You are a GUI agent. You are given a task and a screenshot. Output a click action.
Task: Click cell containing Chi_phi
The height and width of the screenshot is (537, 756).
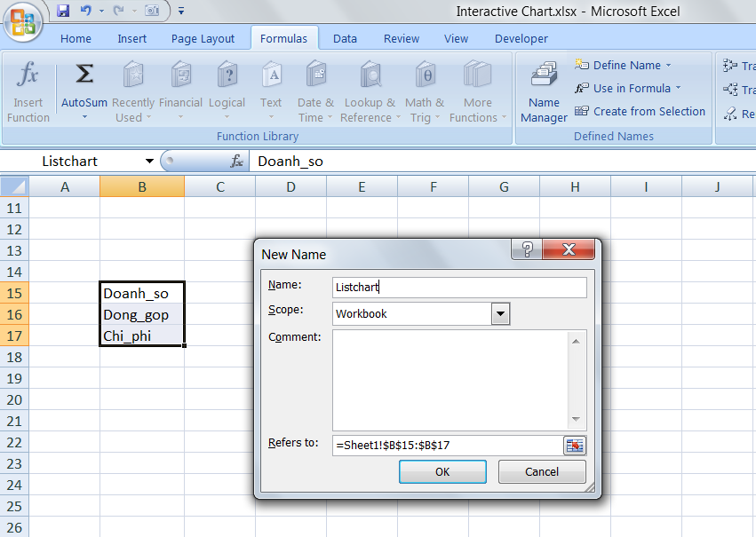(142, 336)
